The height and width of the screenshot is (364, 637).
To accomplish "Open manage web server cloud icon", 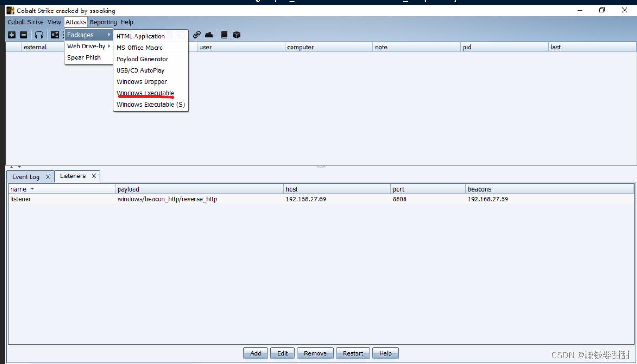I will click(209, 35).
